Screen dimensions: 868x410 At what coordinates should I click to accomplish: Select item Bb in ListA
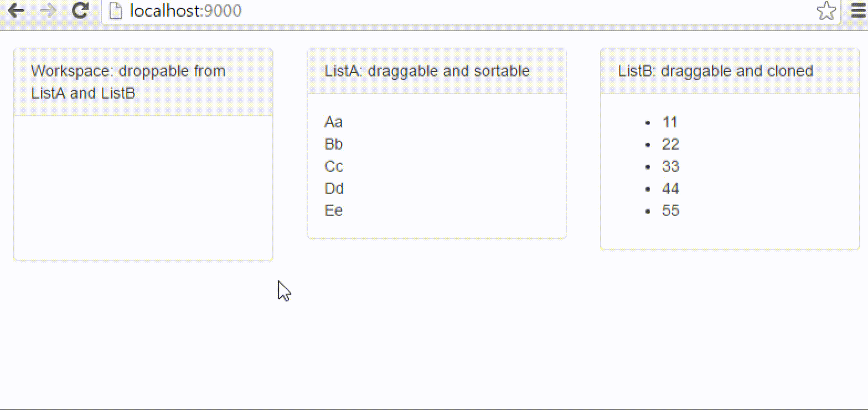[x=334, y=144]
